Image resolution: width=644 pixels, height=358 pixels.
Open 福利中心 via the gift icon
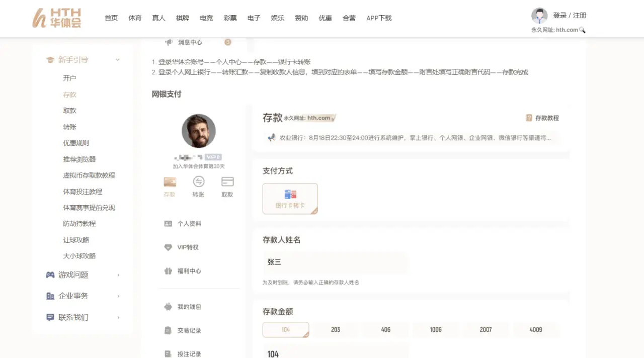click(x=169, y=271)
